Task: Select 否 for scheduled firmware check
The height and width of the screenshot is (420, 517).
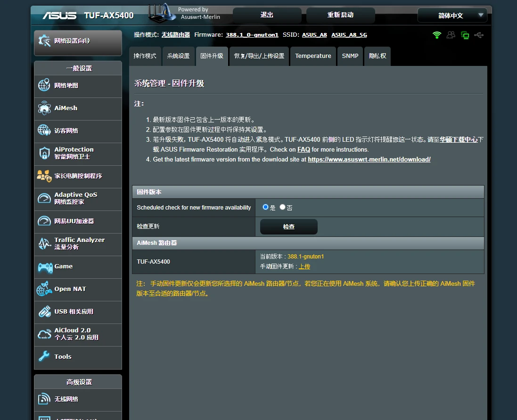Action: (282, 207)
